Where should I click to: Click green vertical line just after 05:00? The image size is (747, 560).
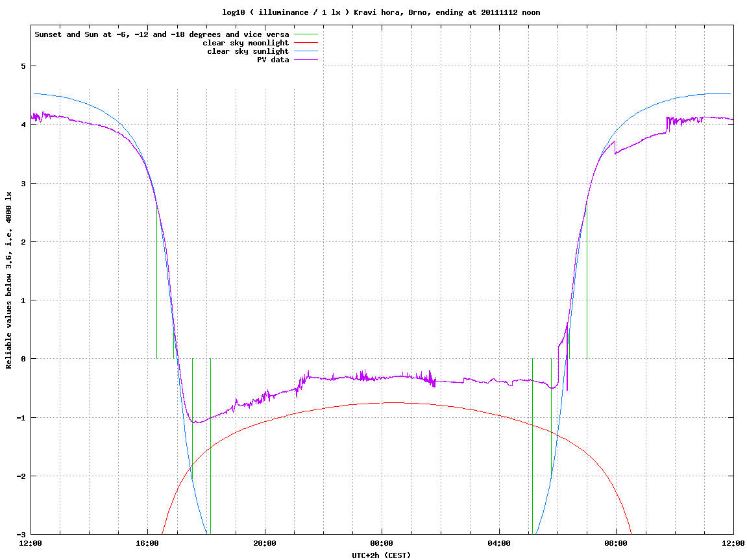click(x=533, y=446)
